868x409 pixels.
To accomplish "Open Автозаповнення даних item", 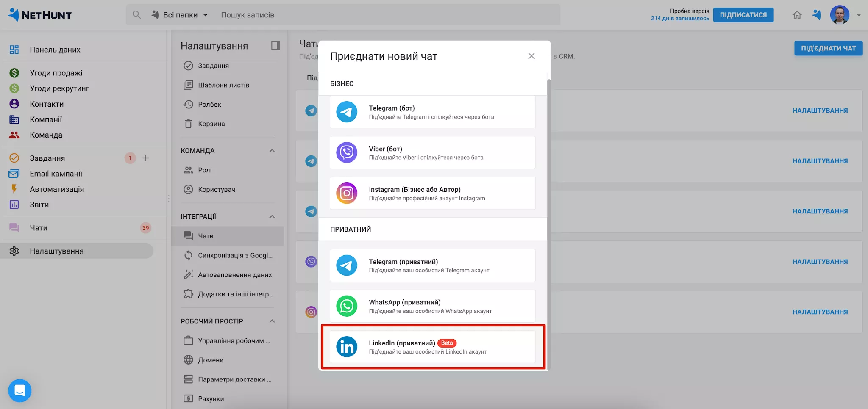I will click(x=235, y=275).
